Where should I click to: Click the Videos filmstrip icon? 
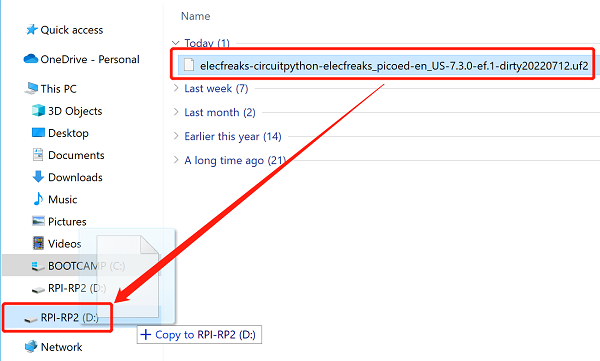click(x=38, y=243)
